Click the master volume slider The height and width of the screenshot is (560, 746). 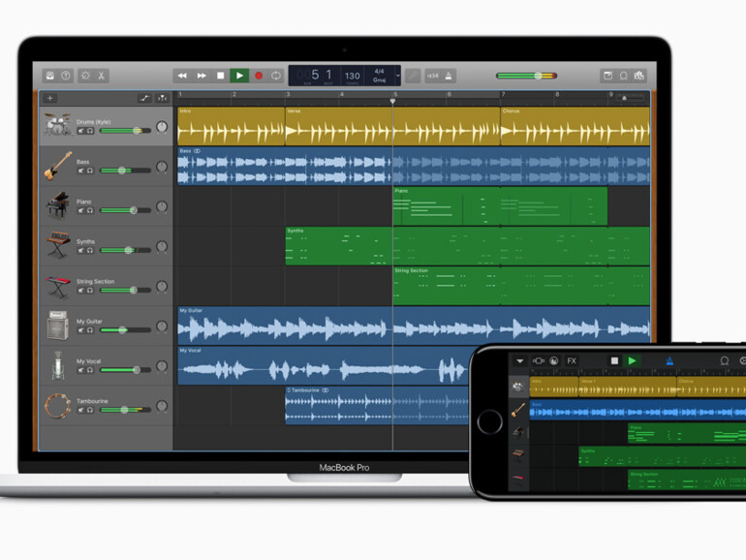click(x=526, y=76)
